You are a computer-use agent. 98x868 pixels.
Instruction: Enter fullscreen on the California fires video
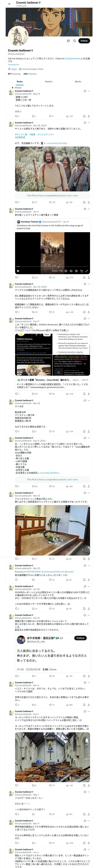[87, 271]
